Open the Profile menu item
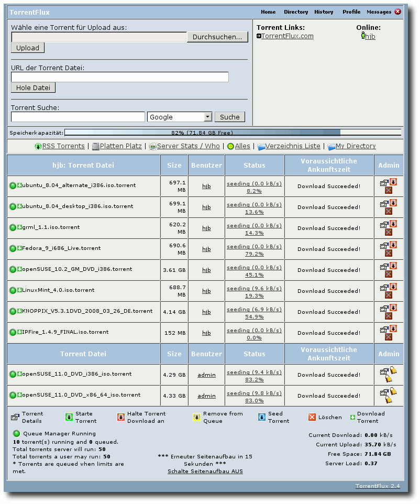Screen dimensions: 420x504 point(351,12)
